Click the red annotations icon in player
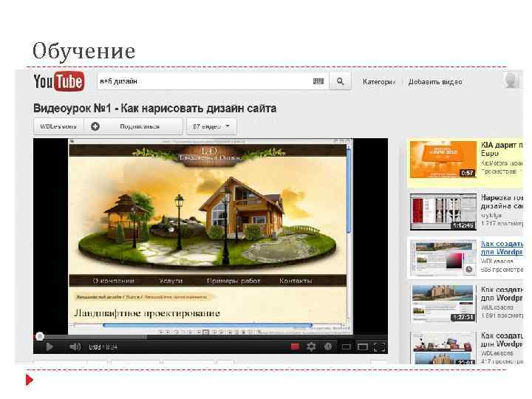Viewport: 532px width, 399px height. pyautogui.click(x=295, y=347)
